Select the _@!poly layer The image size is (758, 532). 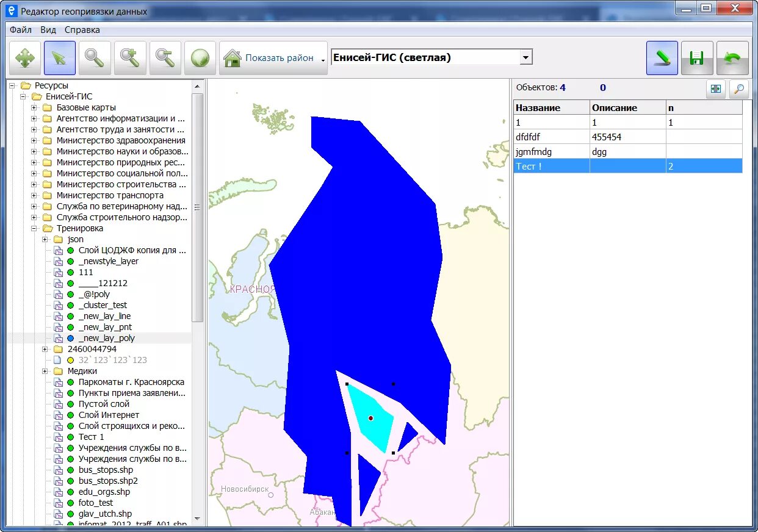pyautogui.click(x=94, y=294)
